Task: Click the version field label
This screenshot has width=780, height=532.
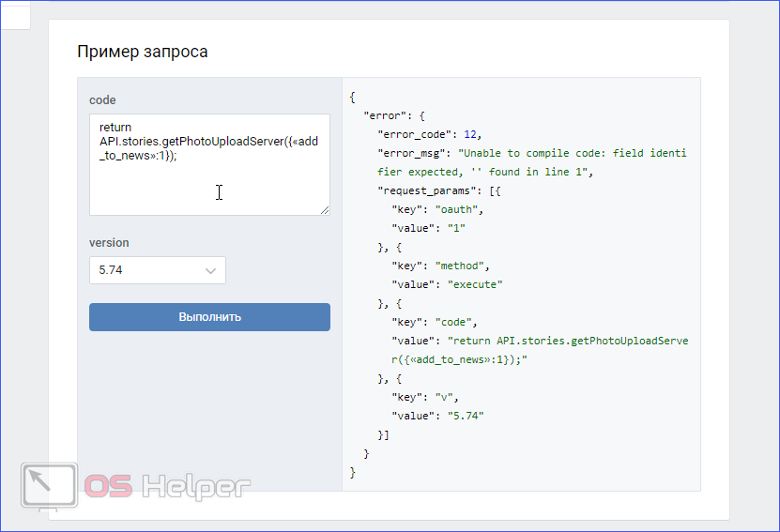Action: [109, 243]
